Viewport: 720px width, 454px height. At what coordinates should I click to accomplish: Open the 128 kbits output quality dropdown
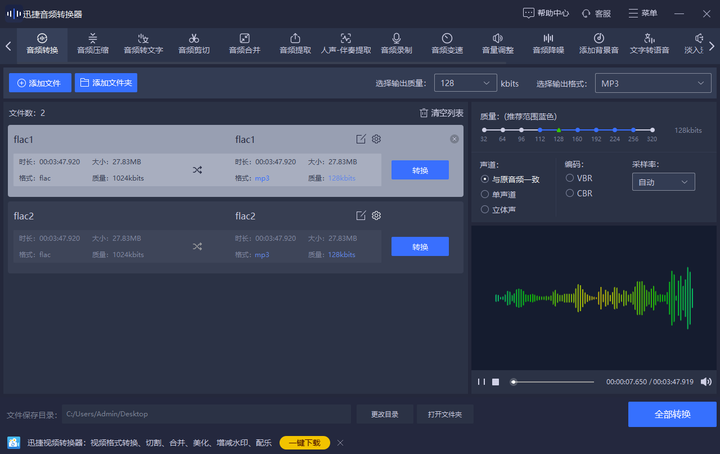tap(465, 83)
